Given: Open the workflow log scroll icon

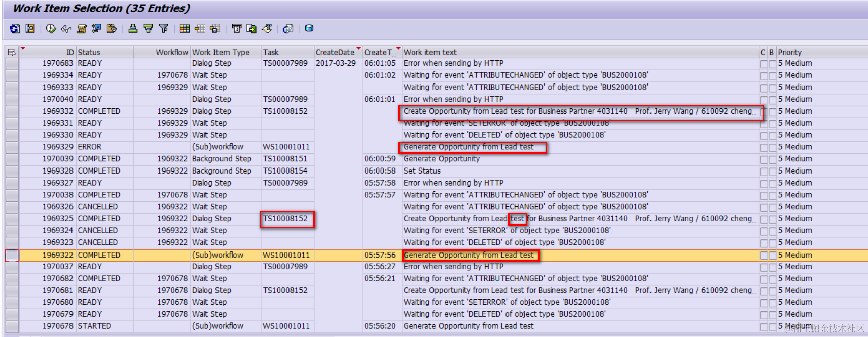Looking at the screenshot, I should [x=81, y=29].
